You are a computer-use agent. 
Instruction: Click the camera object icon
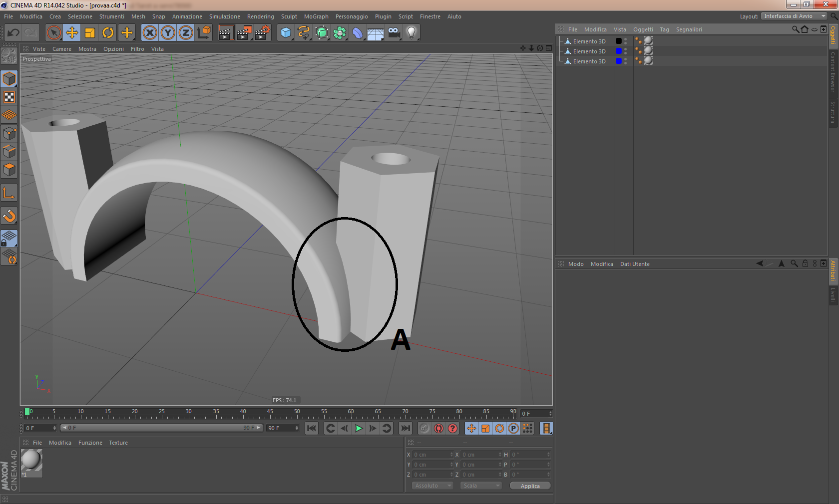[x=394, y=33]
